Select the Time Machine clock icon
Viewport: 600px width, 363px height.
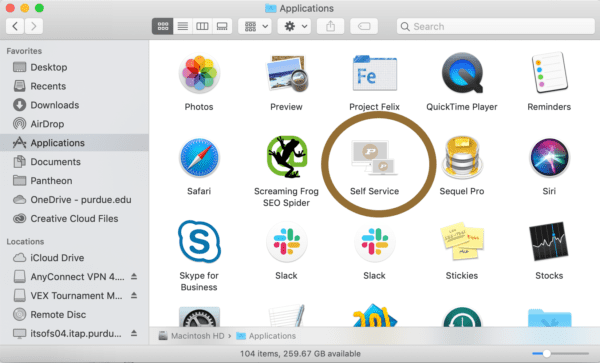tap(462, 317)
